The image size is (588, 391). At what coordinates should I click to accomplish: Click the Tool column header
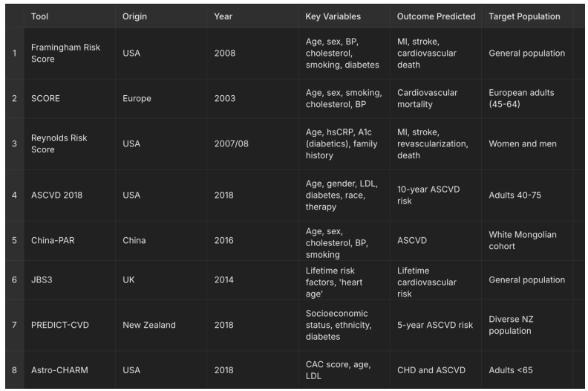pyautogui.click(x=40, y=16)
